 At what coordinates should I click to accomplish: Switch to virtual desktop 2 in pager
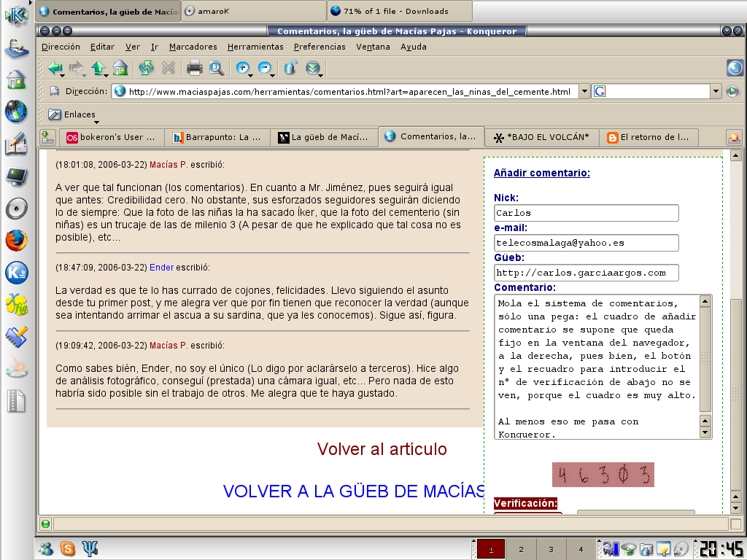[521, 550]
